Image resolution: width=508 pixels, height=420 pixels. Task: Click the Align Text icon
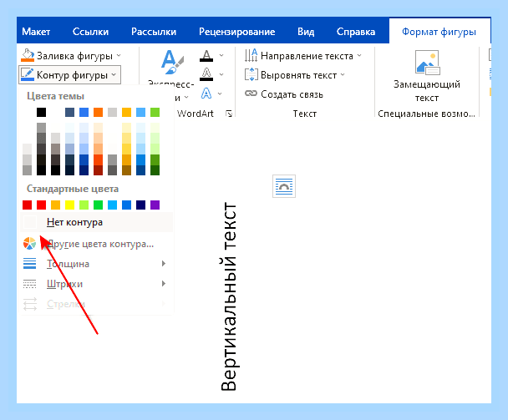point(251,75)
